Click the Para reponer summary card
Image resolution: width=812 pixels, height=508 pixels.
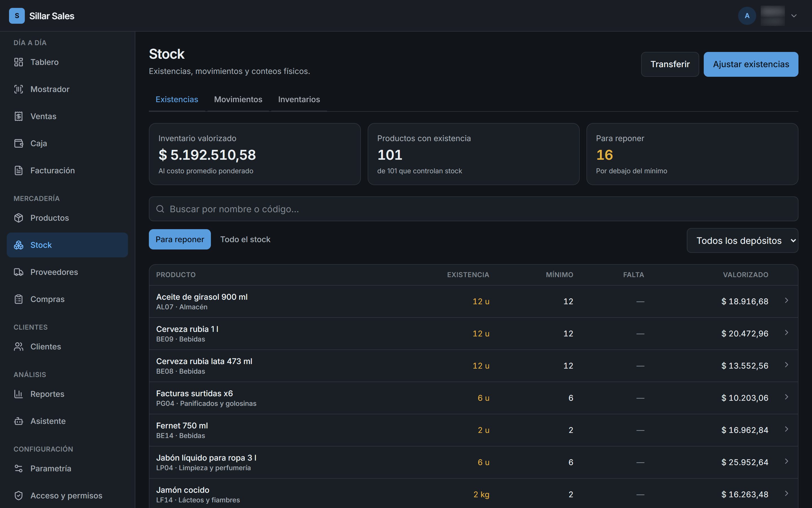pos(692,154)
